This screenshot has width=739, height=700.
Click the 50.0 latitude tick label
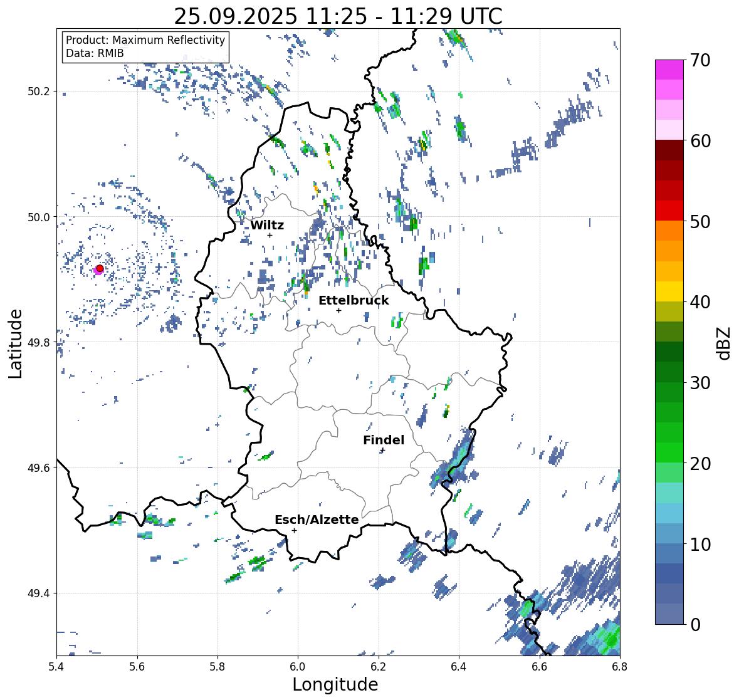coord(39,217)
